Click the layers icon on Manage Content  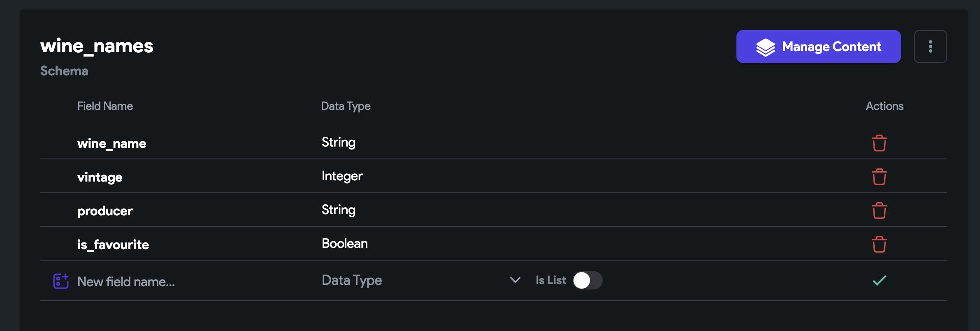[x=765, y=47]
